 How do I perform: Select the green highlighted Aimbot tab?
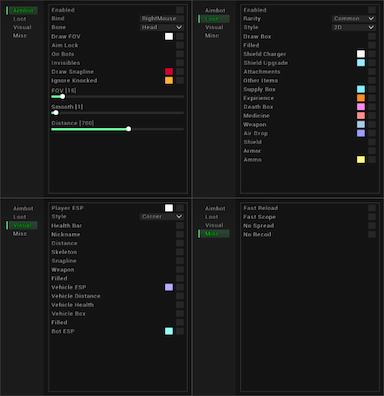coord(23,10)
